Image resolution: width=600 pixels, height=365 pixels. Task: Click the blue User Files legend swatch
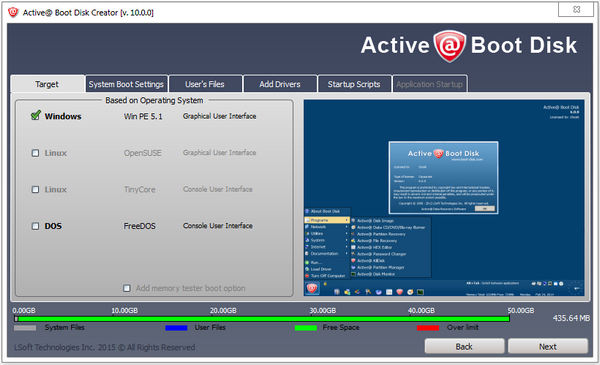(176, 328)
